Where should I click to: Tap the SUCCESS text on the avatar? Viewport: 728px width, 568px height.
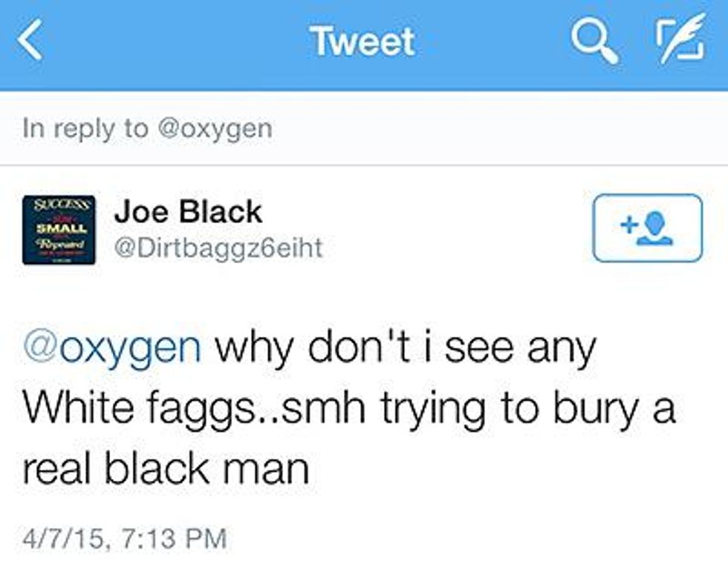59,204
